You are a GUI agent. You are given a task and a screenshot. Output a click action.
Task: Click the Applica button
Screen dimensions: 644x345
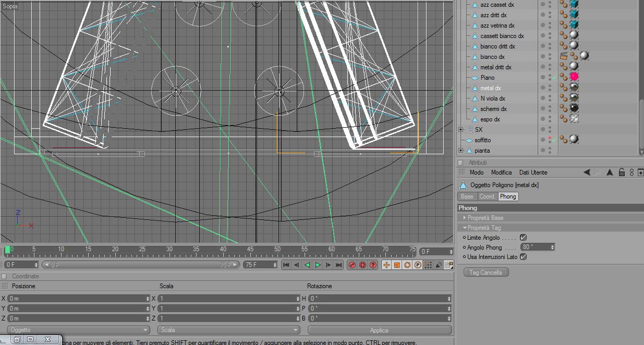coord(379,330)
